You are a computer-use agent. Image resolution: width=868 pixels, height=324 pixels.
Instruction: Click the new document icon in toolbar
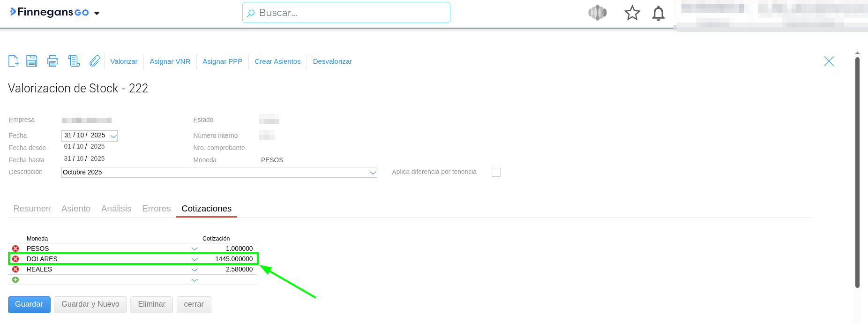(14, 61)
